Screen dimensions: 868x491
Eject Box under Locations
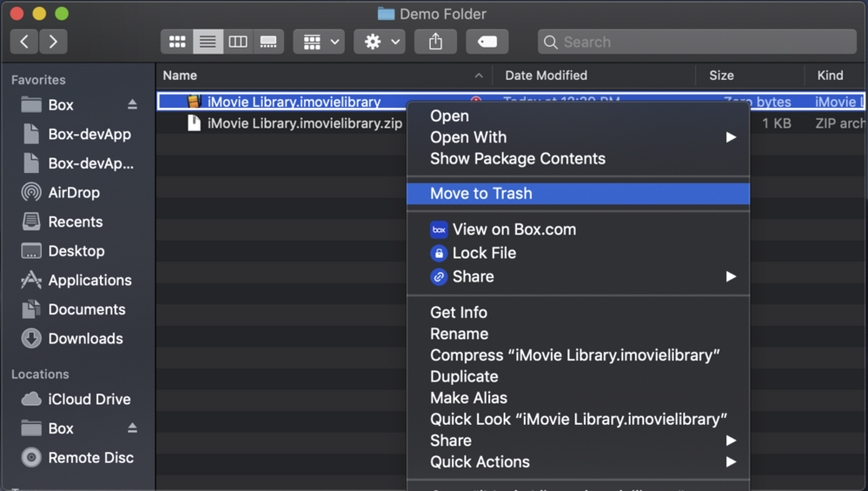(132, 428)
